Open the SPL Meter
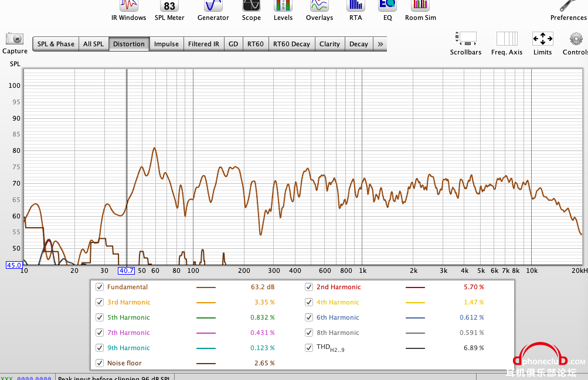The height and width of the screenshot is (380, 588). [x=169, y=11]
